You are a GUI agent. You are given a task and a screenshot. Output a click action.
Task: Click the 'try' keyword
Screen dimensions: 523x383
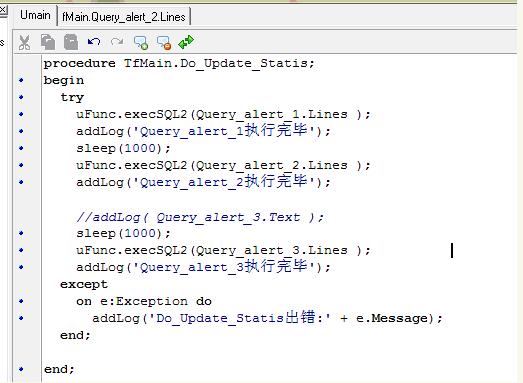coord(72,98)
